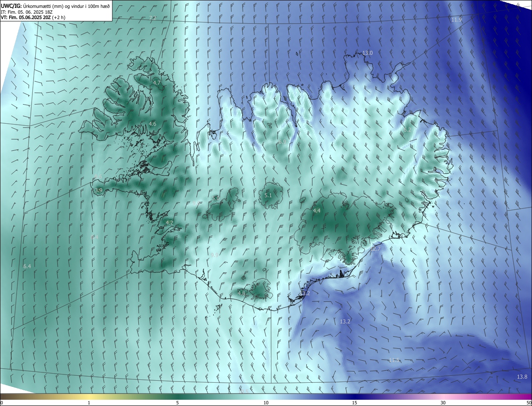532x406 pixels.
Task: Click the 10 tick on the color scale
Action: 266,403
